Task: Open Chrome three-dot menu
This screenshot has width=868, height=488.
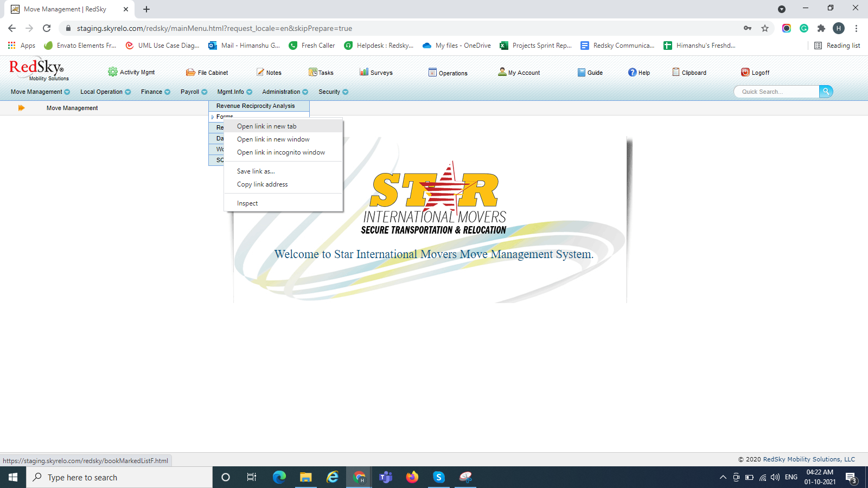Action: 856,28
